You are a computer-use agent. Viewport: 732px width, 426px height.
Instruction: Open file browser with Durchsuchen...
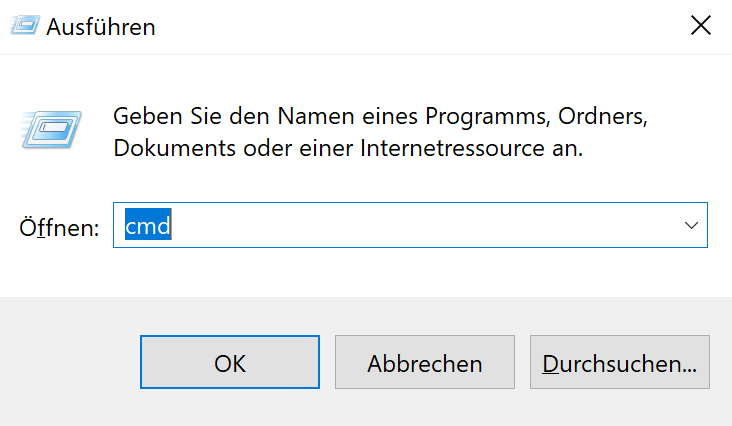619,362
